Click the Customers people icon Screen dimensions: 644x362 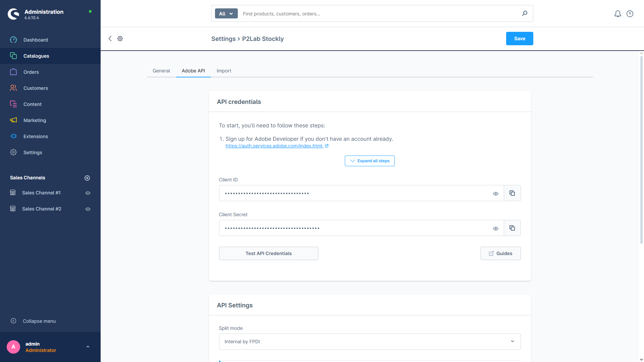13,88
